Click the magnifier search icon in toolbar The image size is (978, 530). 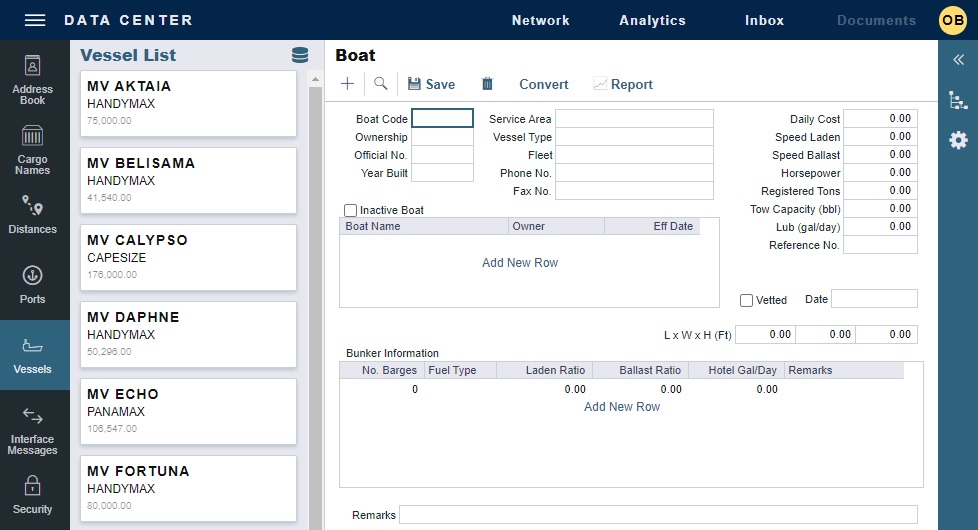[x=381, y=84]
